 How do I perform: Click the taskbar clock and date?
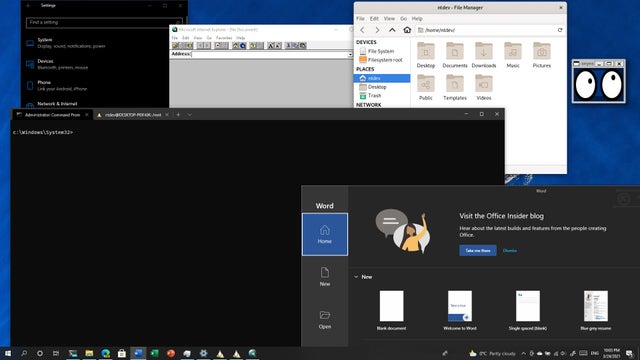(611, 353)
